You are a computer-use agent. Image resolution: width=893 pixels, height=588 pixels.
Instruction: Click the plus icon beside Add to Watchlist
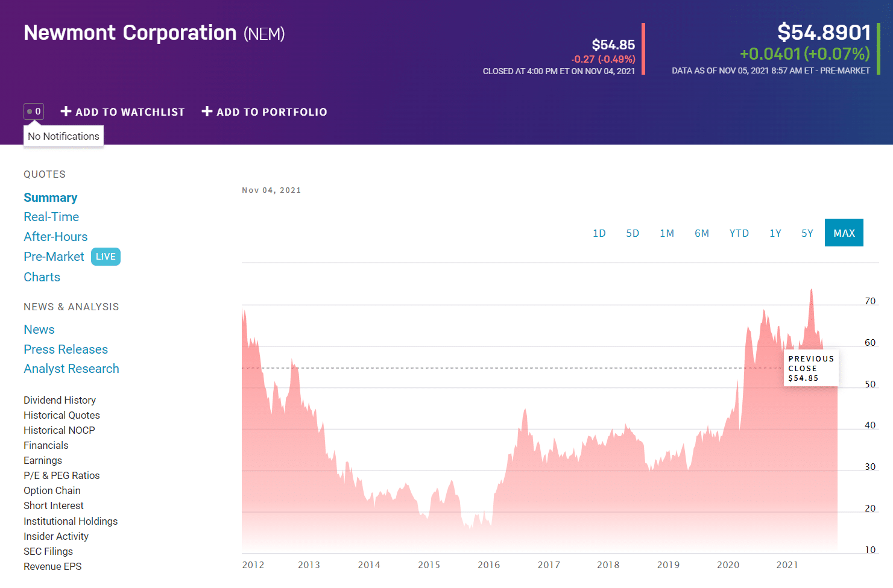click(x=66, y=111)
